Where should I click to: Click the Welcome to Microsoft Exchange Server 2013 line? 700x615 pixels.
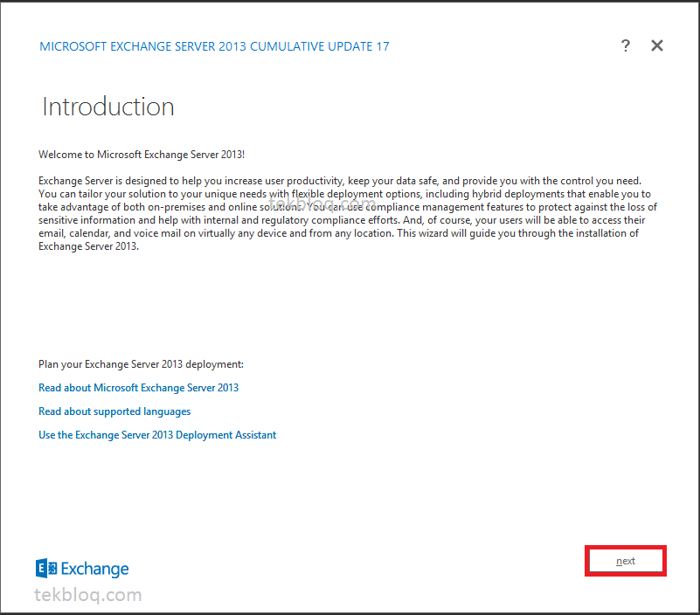pyautogui.click(x=142, y=155)
